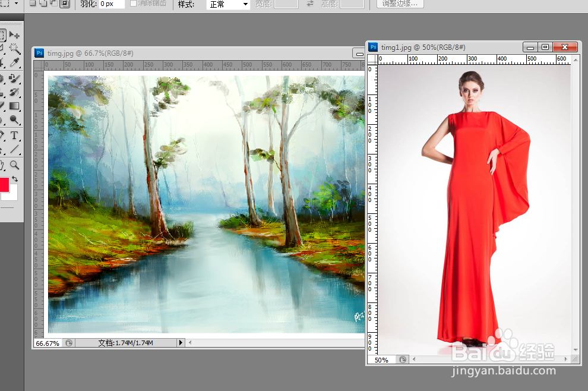Click the forest painting canvas in timg.jpg
Viewport: 588px width, 391px height.
tap(206, 204)
